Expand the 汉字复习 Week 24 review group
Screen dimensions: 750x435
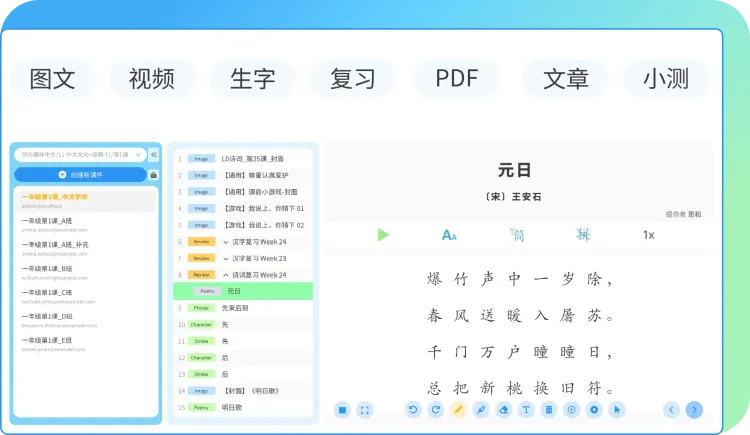pyautogui.click(x=225, y=242)
